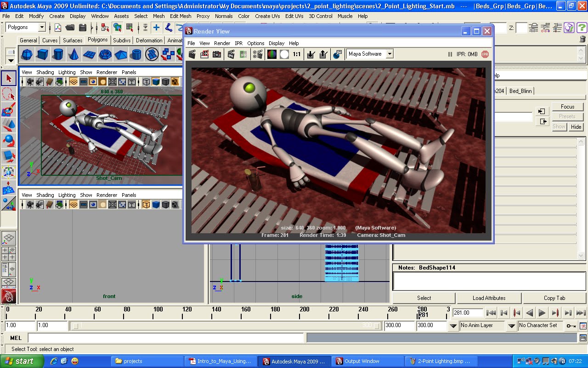Image resolution: width=588 pixels, height=368 pixels.
Task: Click the Select button
Action: coord(424,298)
